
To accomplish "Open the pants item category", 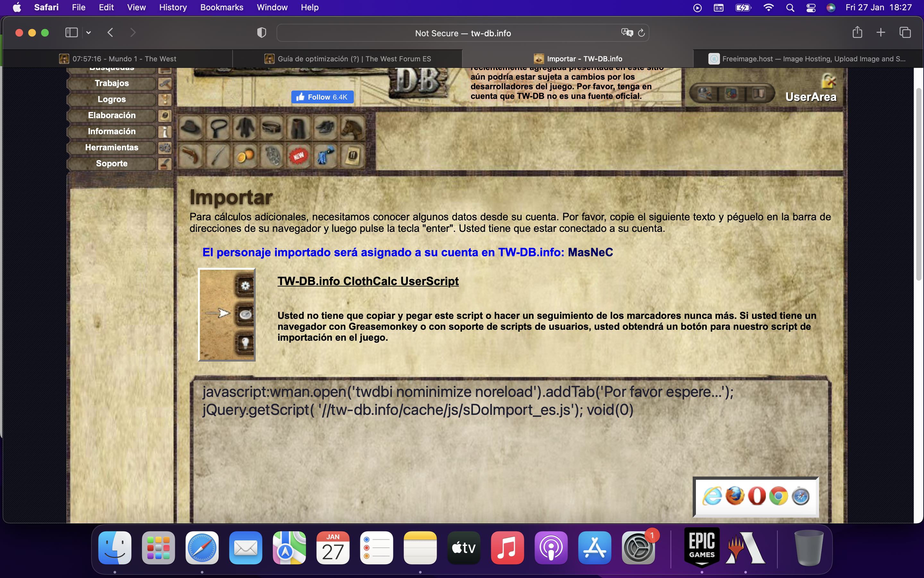I will click(298, 128).
